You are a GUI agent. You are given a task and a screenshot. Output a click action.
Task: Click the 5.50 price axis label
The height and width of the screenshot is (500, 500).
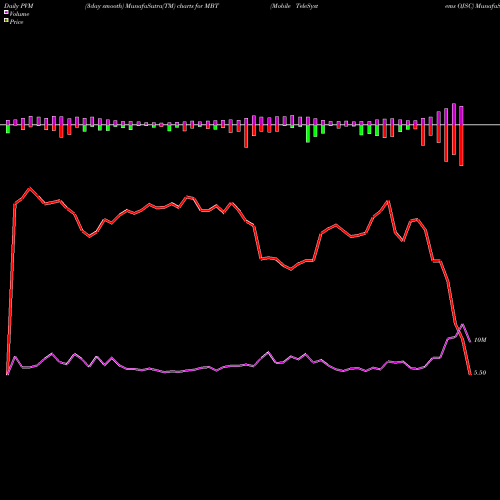pyautogui.click(x=480, y=373)
